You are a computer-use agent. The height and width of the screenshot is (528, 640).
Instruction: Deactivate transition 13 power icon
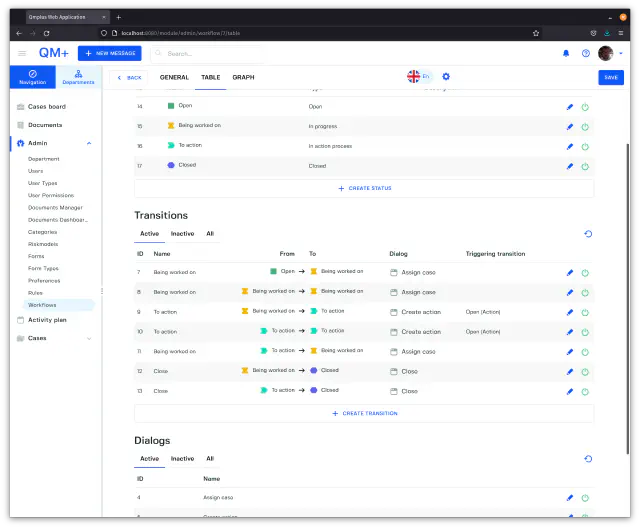(x=585, y=392)
